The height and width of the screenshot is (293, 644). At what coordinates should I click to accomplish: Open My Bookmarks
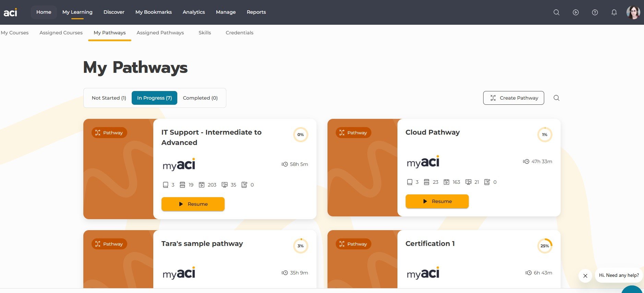click(154, 12)
